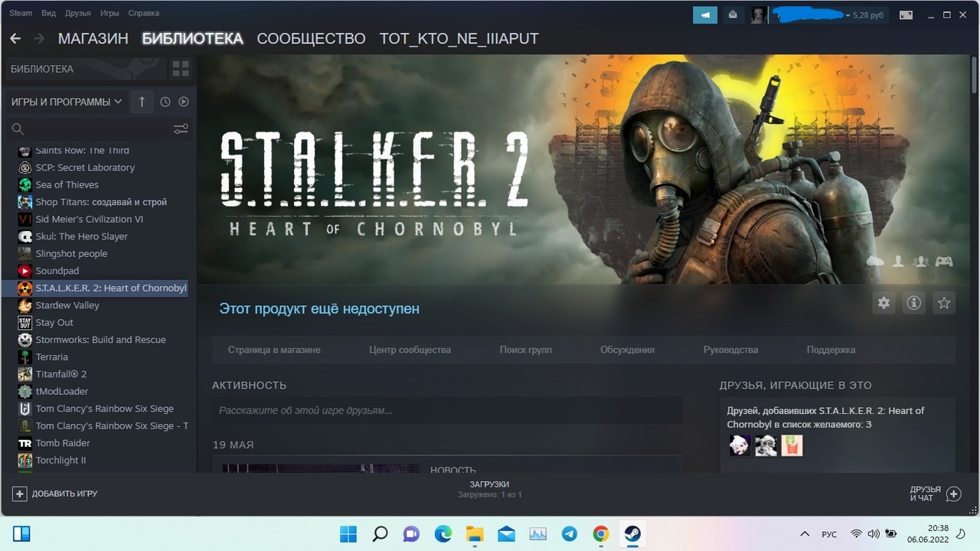Click the plus icon to add game
Image resolution: width=980 pixels, height=551 pixels.
click(x=20, y=494)
